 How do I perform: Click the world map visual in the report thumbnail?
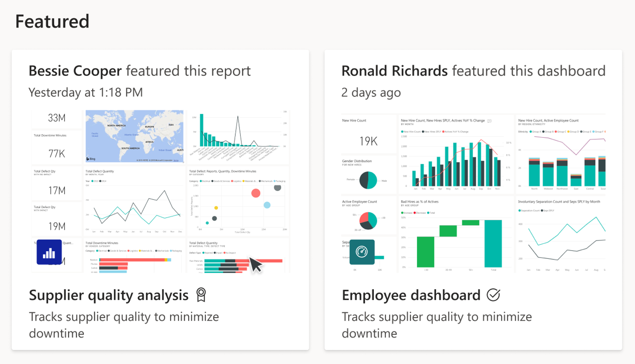(x=134, y=136)
